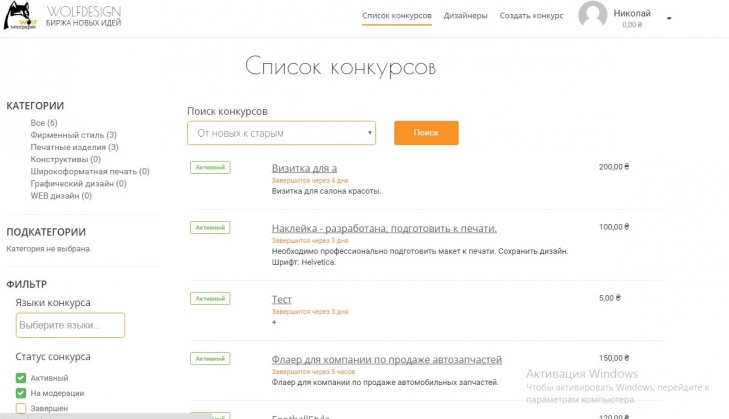Expand the user account dropdown arrow
The width and height of the screenshot is (729, 419).
pyautogui.click(x=669, y=18)
